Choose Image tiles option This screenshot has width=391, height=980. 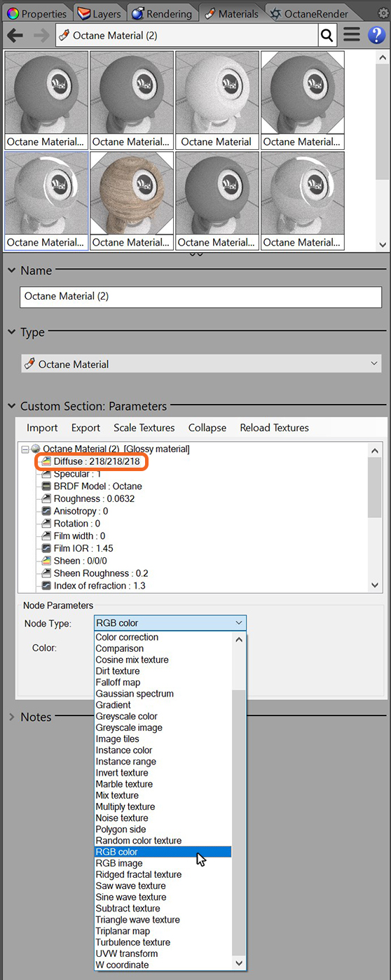point(117,738)
